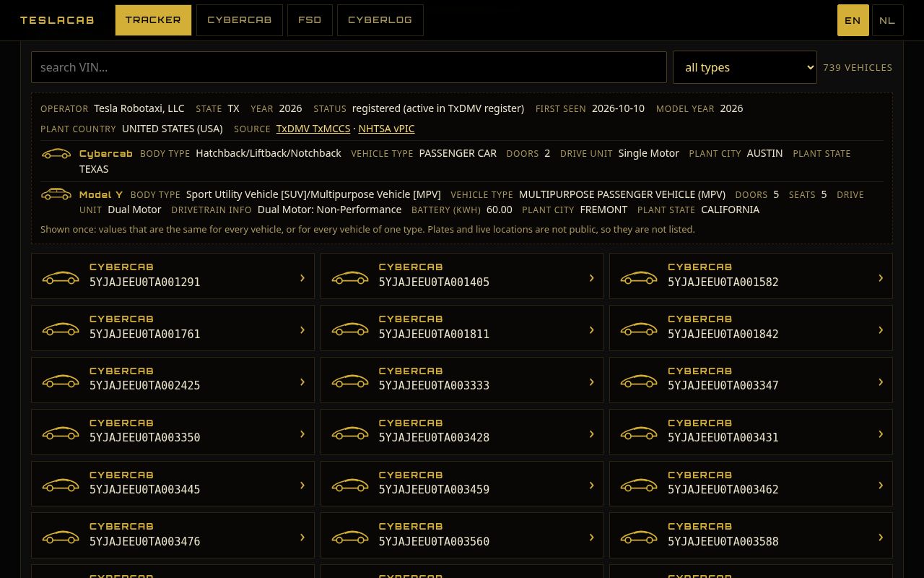Switch language to EN
Image resolution: width=924 pixels, height=578 pixels.
(853, 20)
